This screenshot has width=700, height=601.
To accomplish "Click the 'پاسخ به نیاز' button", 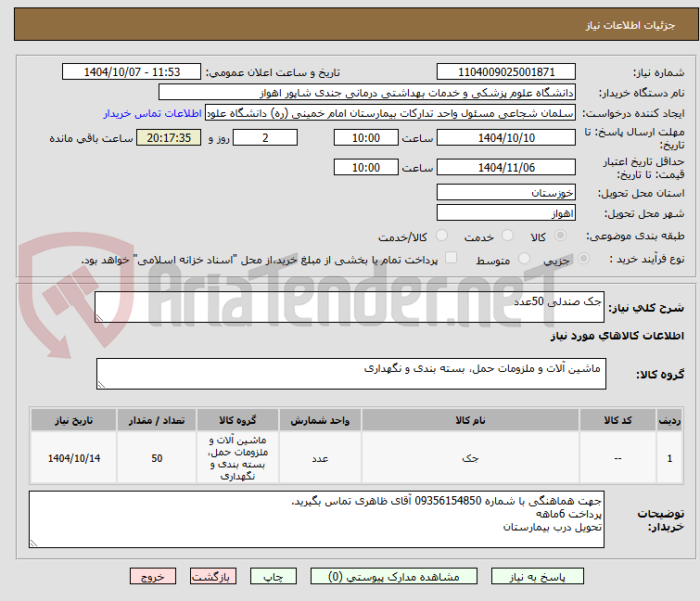I will [x=538, y=577].
